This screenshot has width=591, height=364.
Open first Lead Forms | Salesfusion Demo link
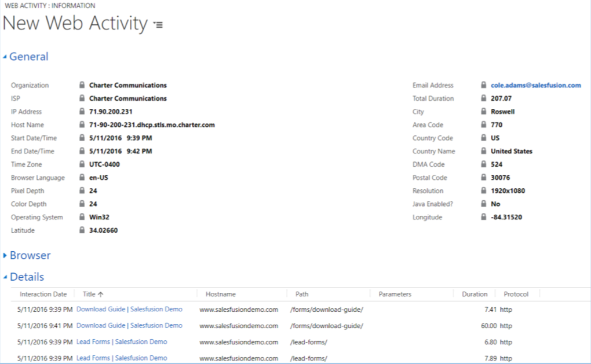click(x=122, y=342)
